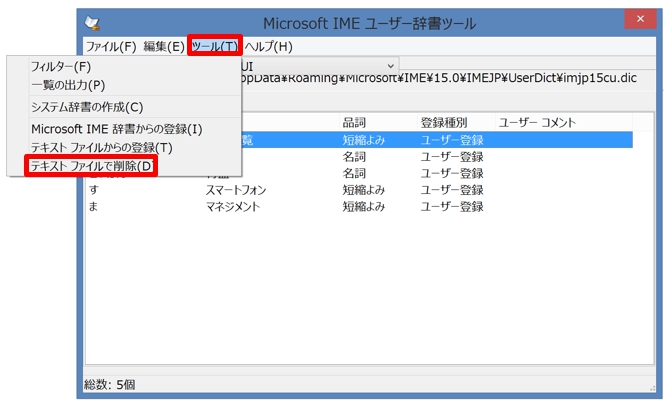Click the 総数: 5個 status text

(109, 384)
